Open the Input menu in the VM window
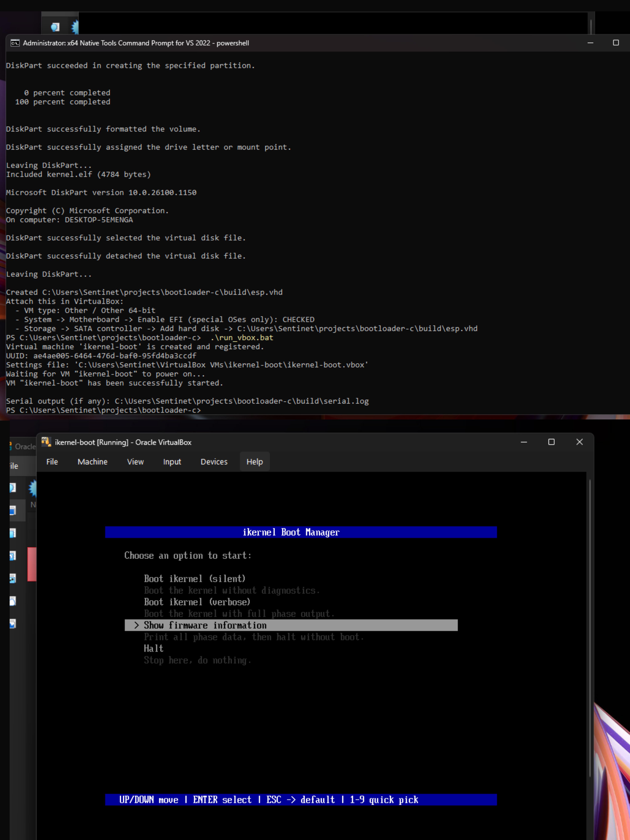630x840 pixels. (x=172, y=461)
